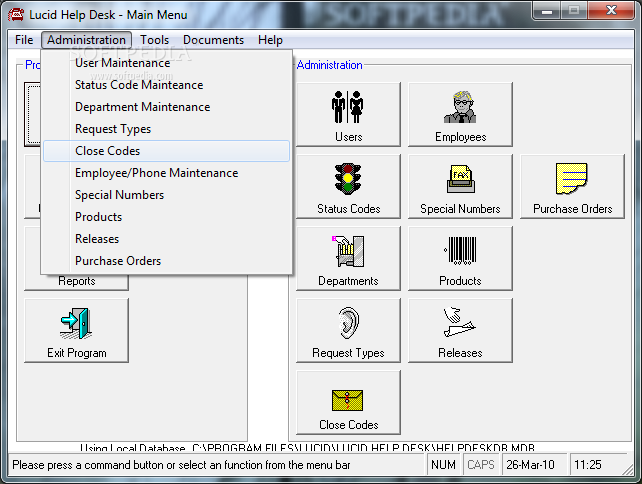Viewport: 642px width, 484px height.
Task: Choose Purchase Orders in the dropdown menu
Action: (166, 261)
